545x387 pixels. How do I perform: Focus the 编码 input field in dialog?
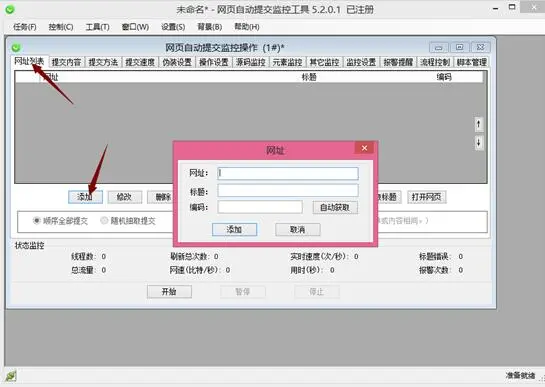(x=260, y=207)
